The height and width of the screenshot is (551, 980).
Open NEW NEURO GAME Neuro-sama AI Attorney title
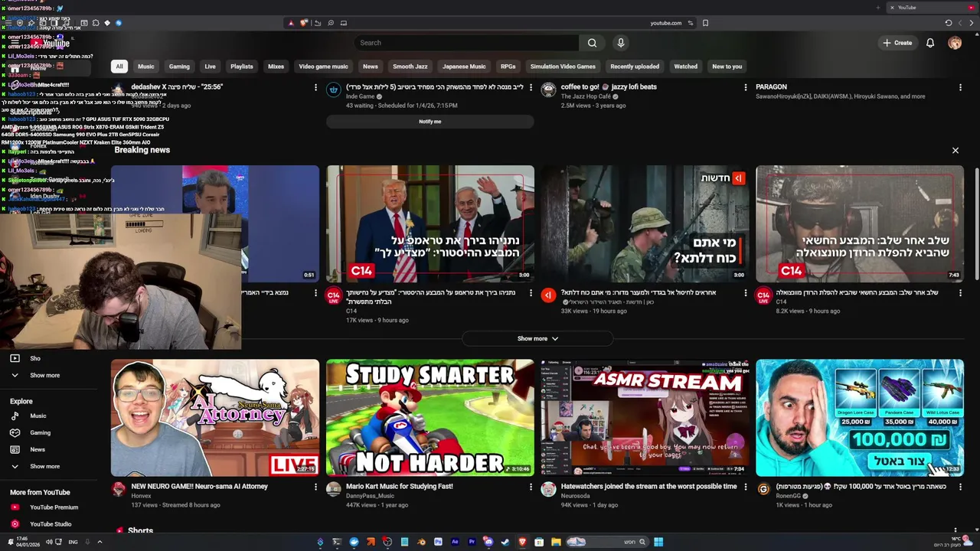199,486
